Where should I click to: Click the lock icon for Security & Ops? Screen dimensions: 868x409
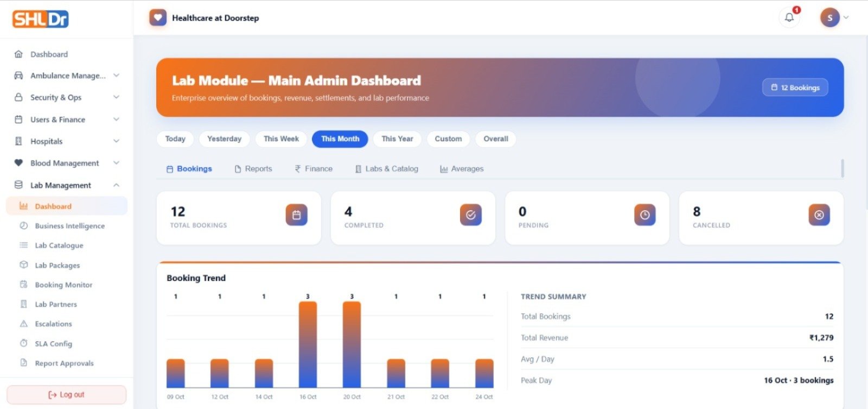pyautogui.click(x=18, y=97)
